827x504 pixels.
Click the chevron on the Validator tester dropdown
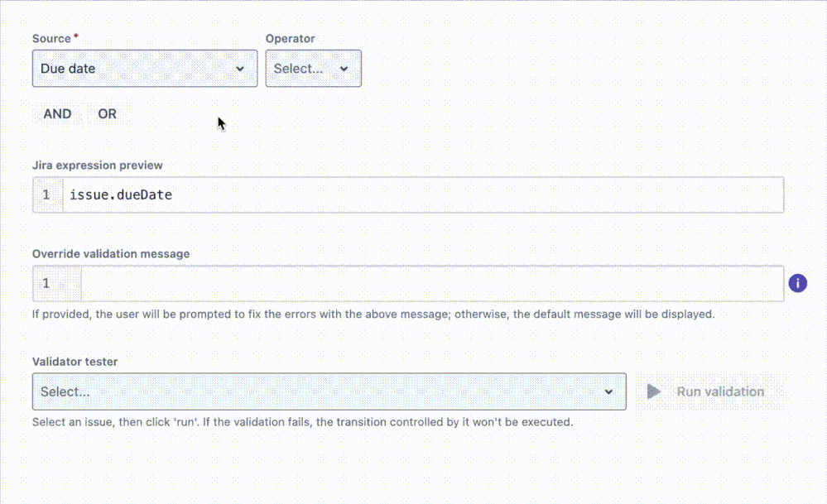pos(610,391)
